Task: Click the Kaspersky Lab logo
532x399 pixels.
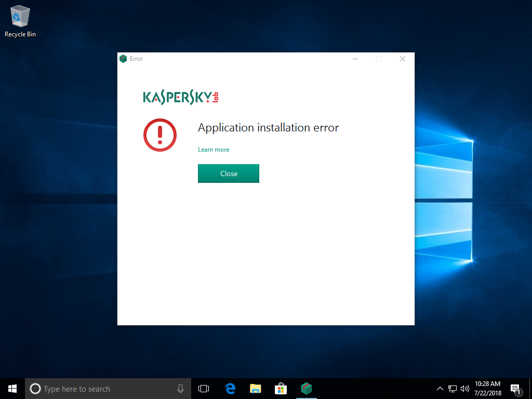Action: pyautogui.click(x=181, y=97)
